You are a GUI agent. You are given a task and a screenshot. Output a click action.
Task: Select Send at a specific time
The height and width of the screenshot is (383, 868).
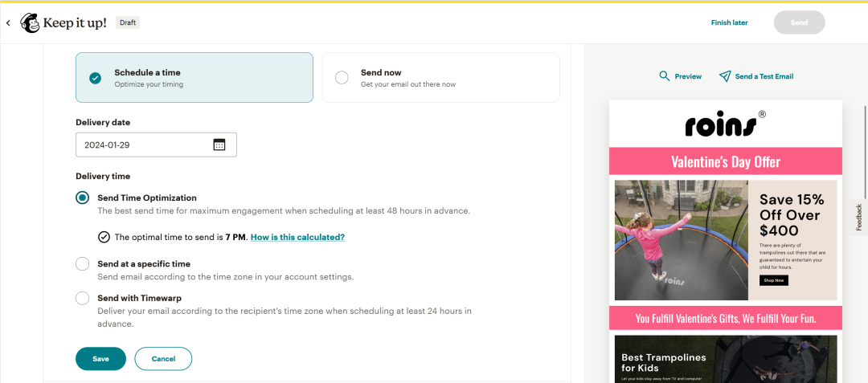(82, 264)
